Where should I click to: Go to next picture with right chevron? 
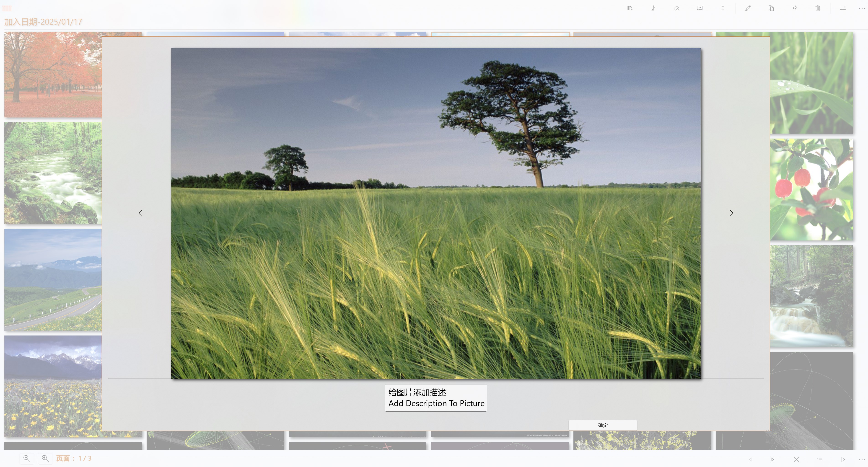(731, 213)
